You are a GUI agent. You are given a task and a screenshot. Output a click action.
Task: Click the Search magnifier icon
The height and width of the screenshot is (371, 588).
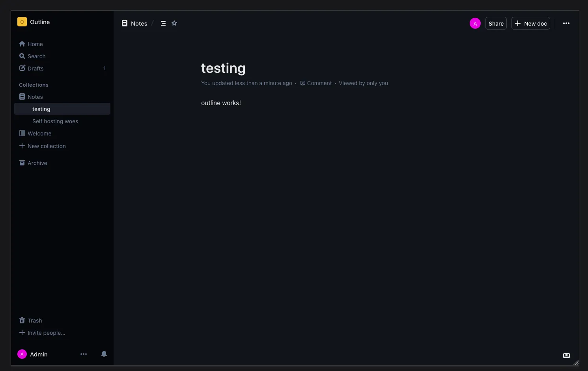[22, 56]
